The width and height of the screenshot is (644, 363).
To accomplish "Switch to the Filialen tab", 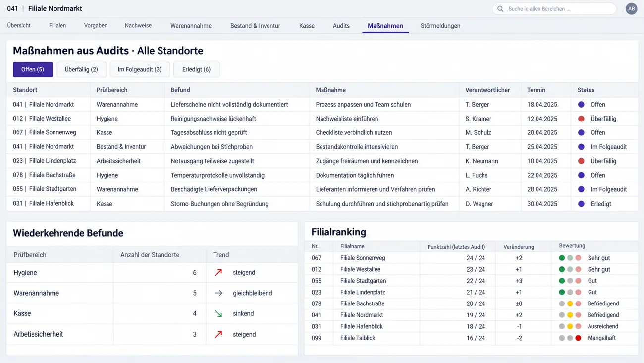I will 57,26.
